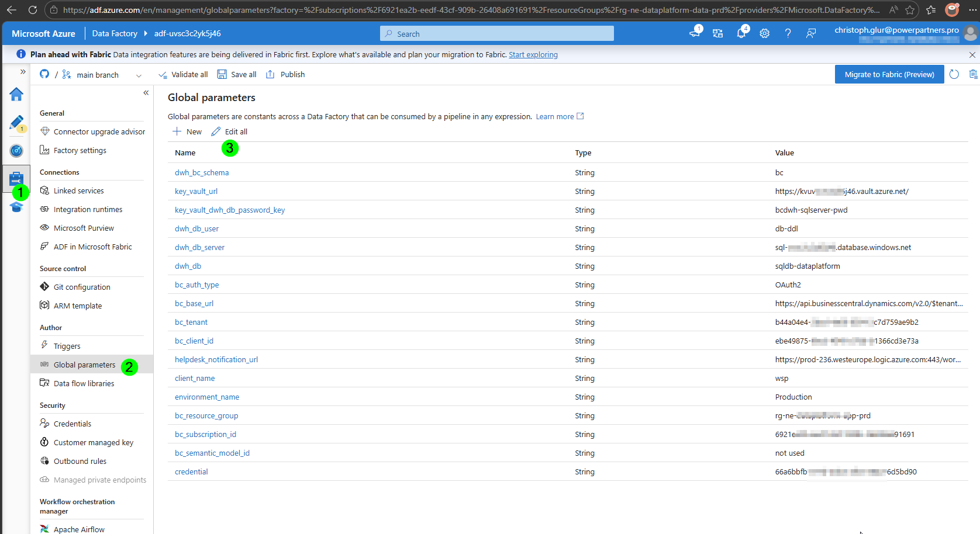Screen dimensions: 980x534
Task: Expand the left hub navigation bar
Action: tap(23, 72)
